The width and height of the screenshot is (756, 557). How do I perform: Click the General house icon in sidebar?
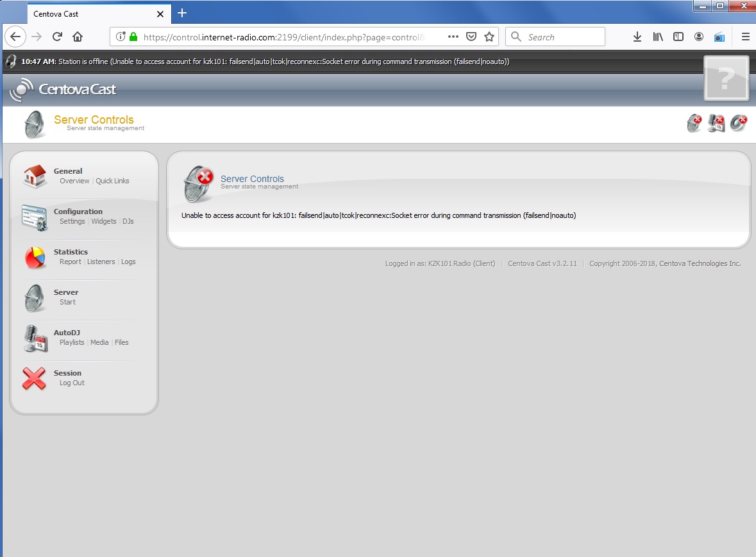(35, 176)
